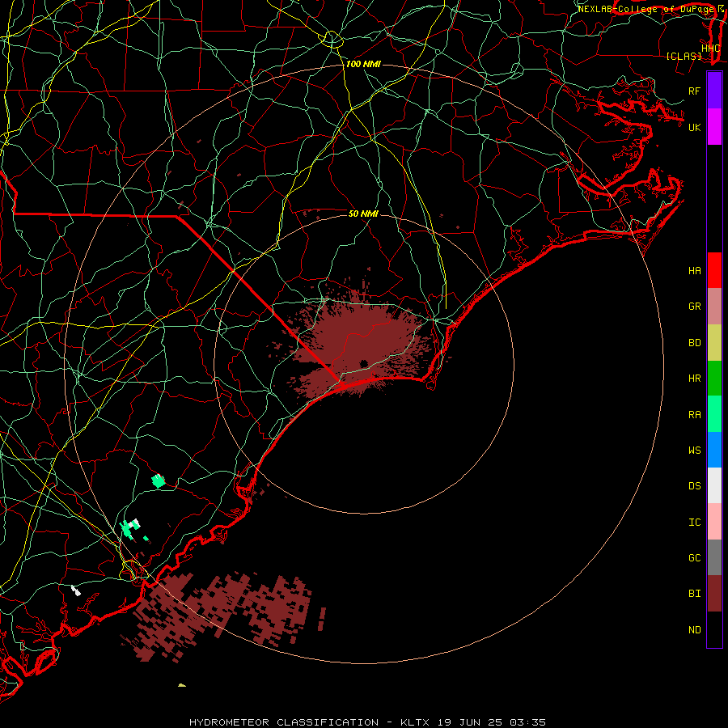Viewport: 728px width, 728px height.
Task: Click the 'NEXLAB-College of DuPage' credit text
Action: click(645, 9)
